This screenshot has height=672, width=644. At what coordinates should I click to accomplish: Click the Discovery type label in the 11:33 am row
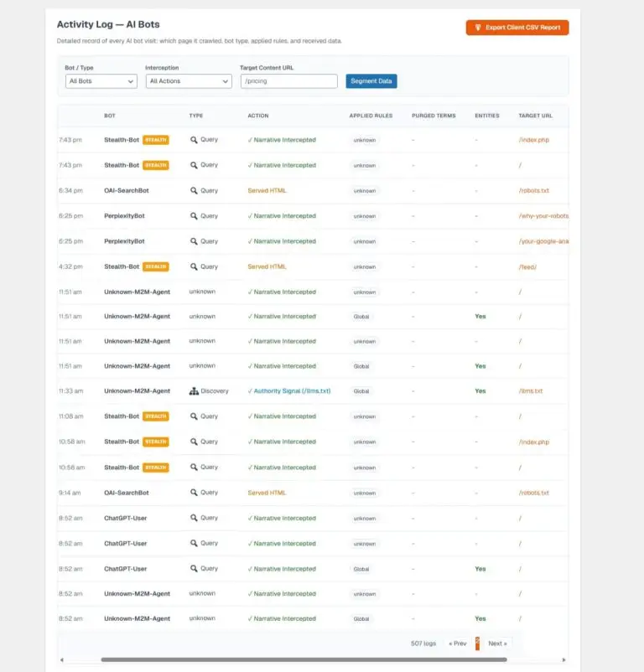pos(215,390)
